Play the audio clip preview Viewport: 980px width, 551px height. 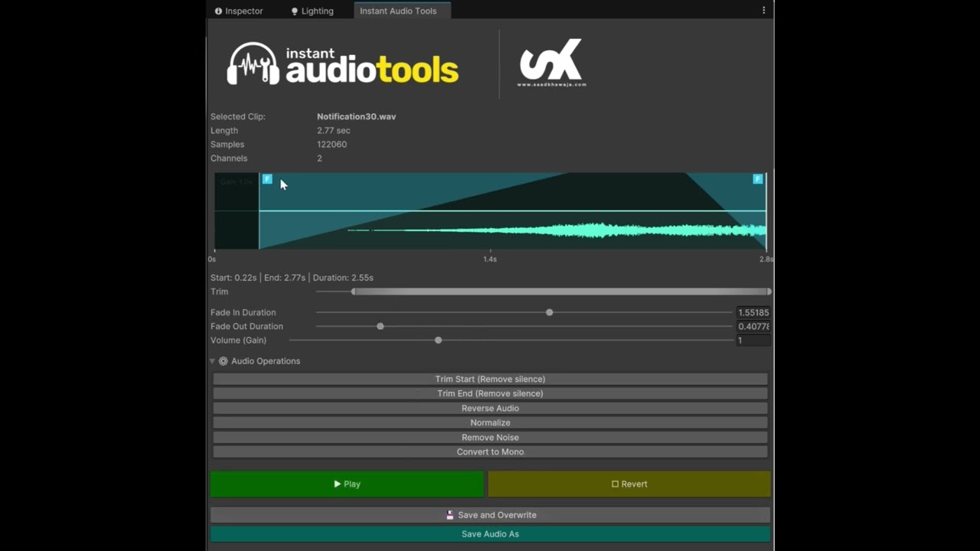click(347, 484)
